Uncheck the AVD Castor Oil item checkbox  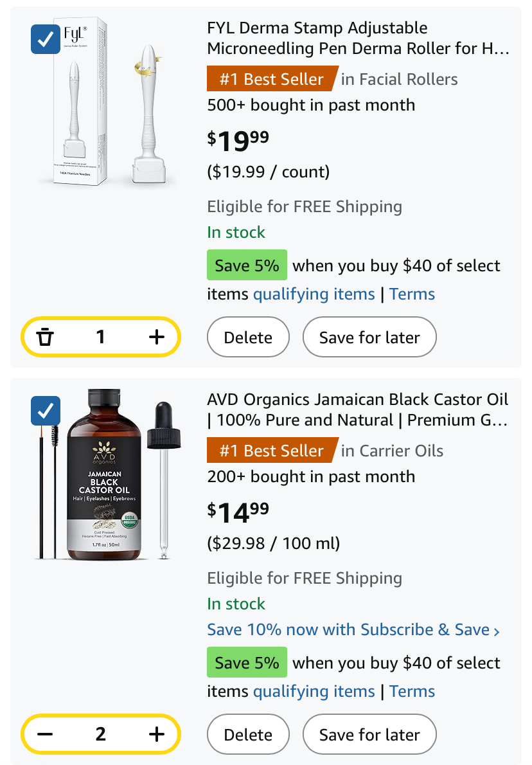[46, 411]
